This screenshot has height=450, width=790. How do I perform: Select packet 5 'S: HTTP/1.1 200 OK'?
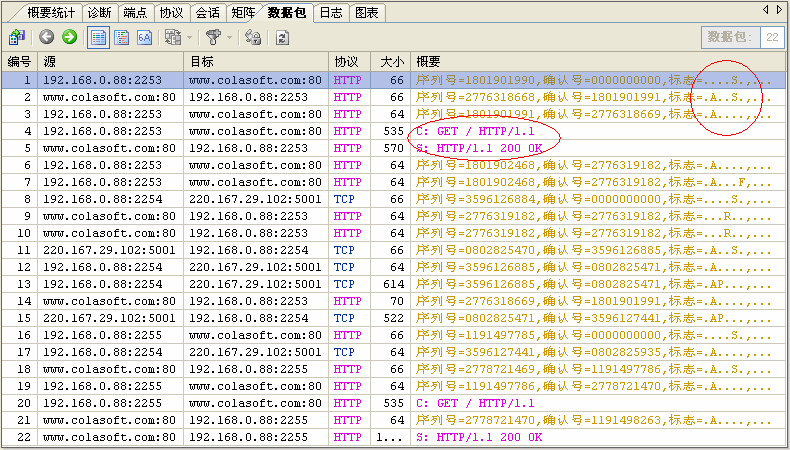tap(393, 148)
